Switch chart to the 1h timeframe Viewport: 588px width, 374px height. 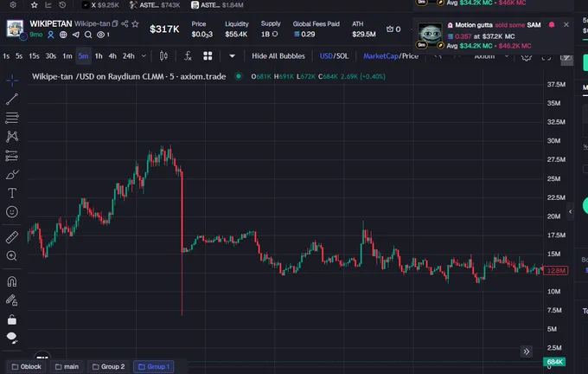pos(99,56)
